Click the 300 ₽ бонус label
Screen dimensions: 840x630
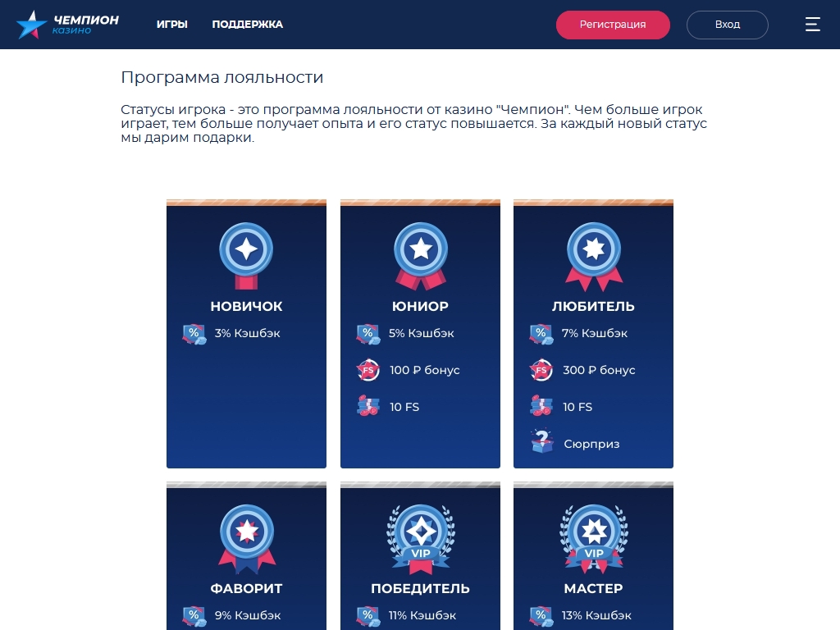(x=599, y=370)
